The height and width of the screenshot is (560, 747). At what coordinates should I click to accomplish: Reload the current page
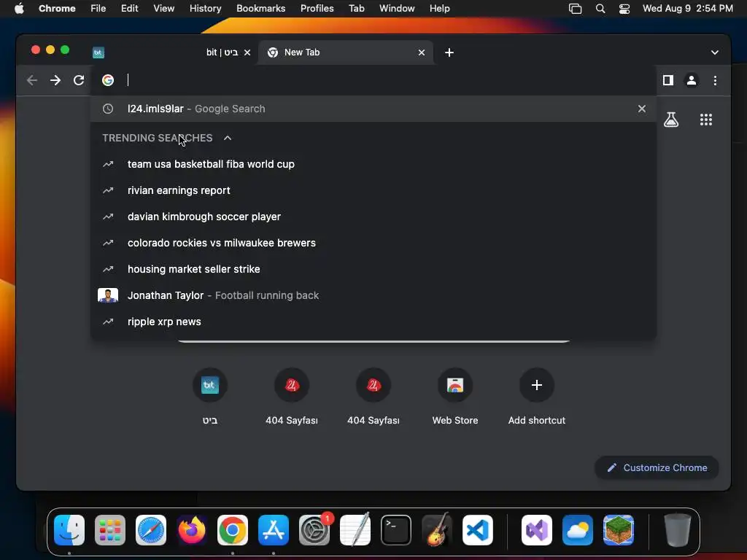tap(79, 80)
